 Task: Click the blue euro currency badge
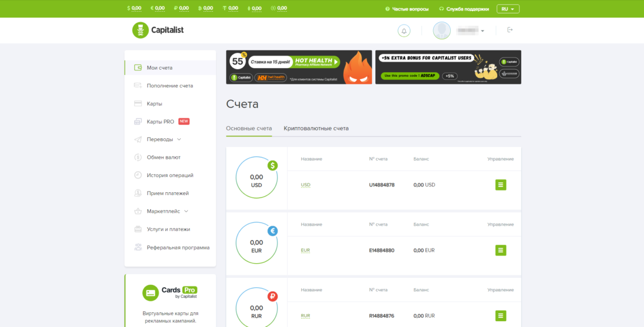click(x=273, y=231)
